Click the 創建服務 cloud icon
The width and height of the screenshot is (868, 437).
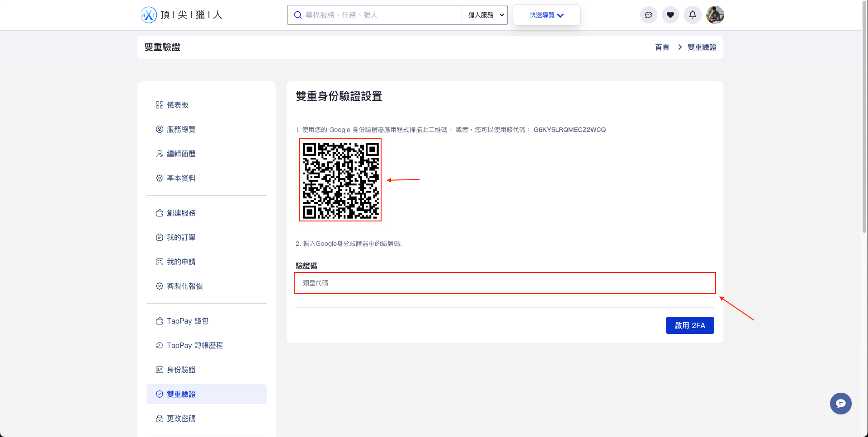pyautogui.click(x=159, y=213)
